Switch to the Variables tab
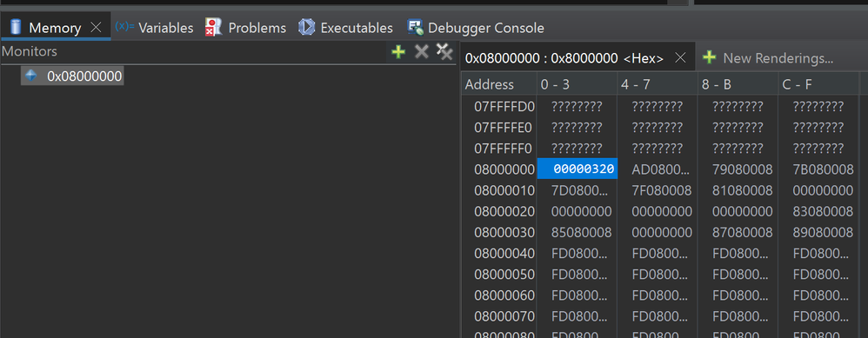The height and width of the screenshot is (338, 868). [x=154, y=27]
